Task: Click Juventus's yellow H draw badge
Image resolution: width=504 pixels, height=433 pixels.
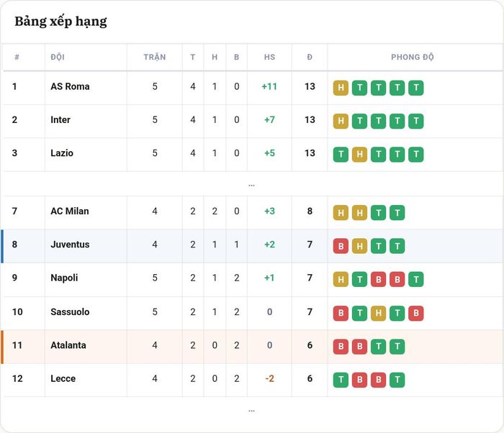Action: (360, 246)
